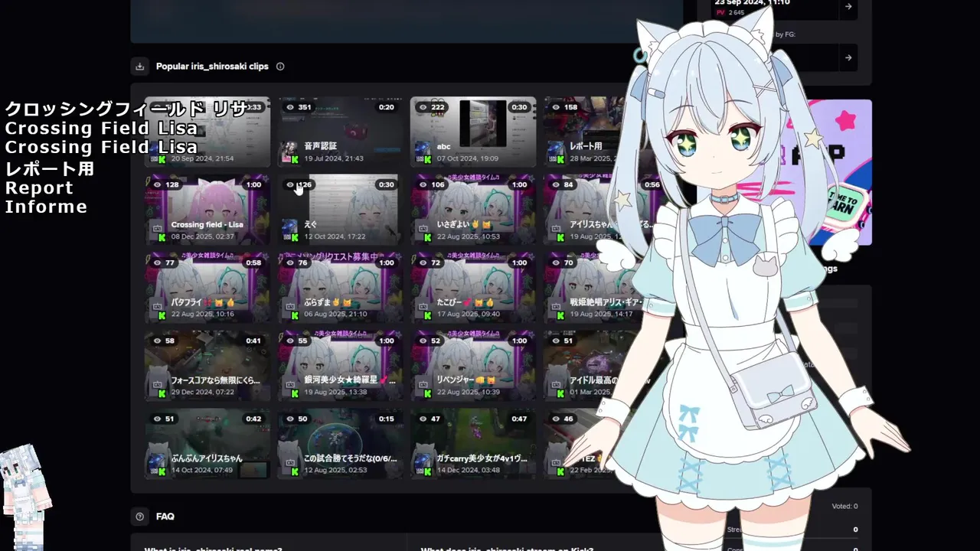This screenshot has width=980, height=551.
Task: Click the eye views icon showing 351
Action: 290,107
